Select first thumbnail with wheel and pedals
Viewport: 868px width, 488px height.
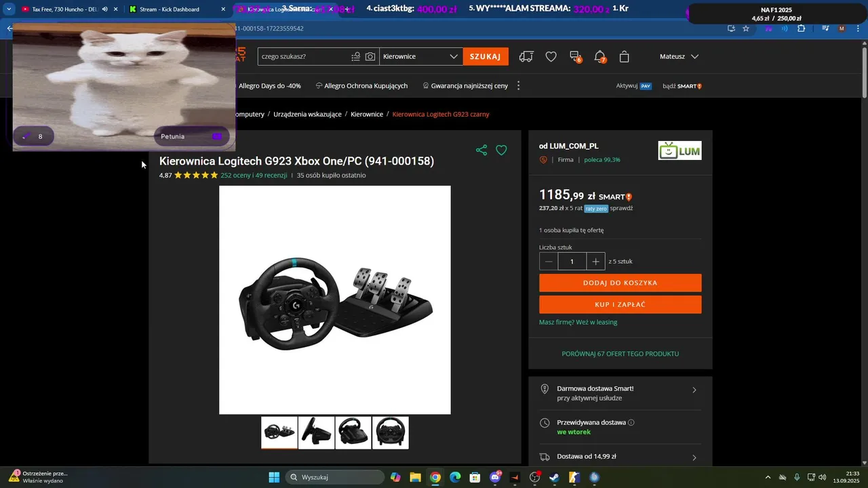(279, 432)
